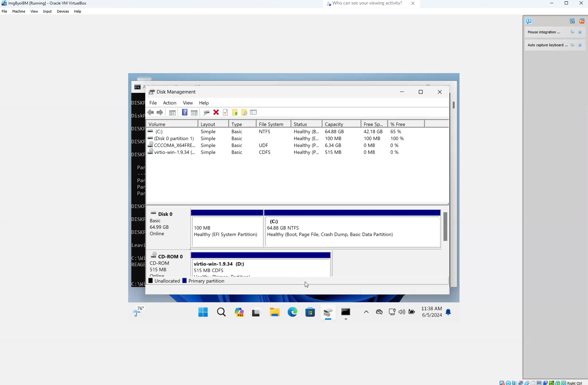This screenshot has height=385, width=588.
Task: Click the Back arrow in Disk Management toolbar
Action: pyautogui.click(x=150, y=112)
